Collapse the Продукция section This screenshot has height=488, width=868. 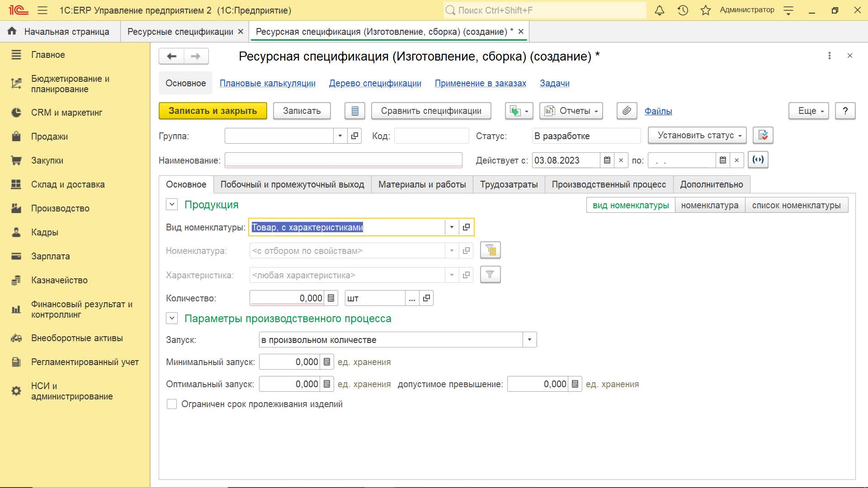click(x=172, y=204)
